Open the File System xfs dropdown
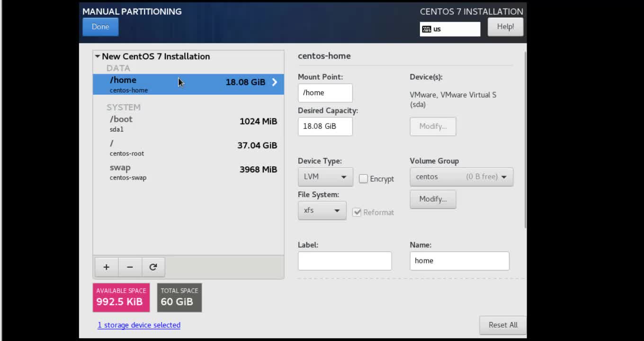The image size is (644, 341). click(x=322, y=210)
